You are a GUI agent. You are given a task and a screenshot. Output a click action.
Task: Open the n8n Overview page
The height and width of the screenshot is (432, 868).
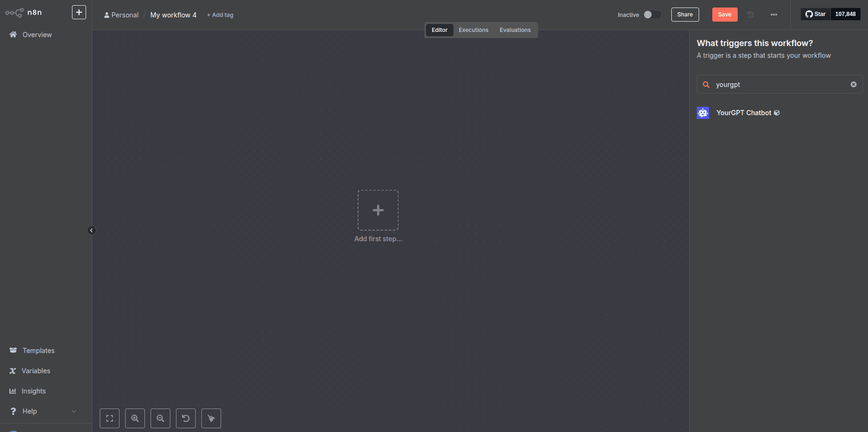(37, 34)
